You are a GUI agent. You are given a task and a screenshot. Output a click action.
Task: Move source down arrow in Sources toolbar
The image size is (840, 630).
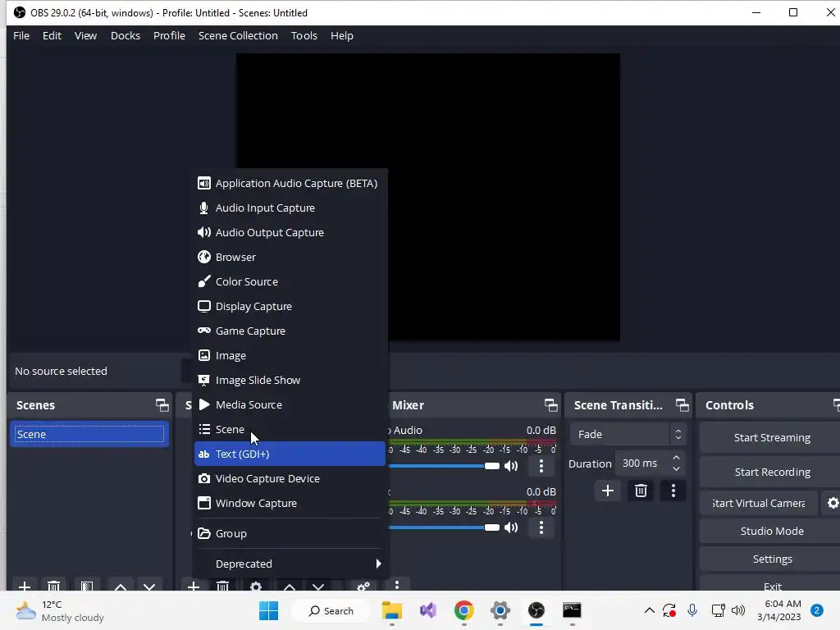pos(318,587)
